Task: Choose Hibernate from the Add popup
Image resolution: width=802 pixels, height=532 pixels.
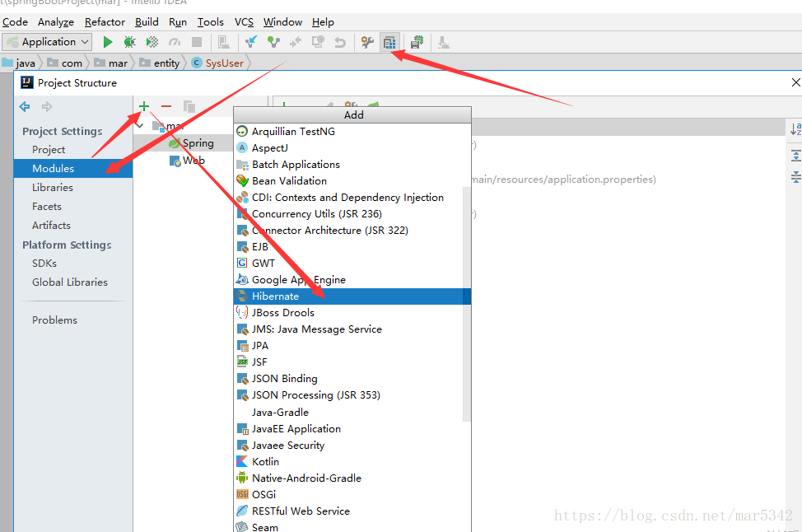Action: coord(352,296)
